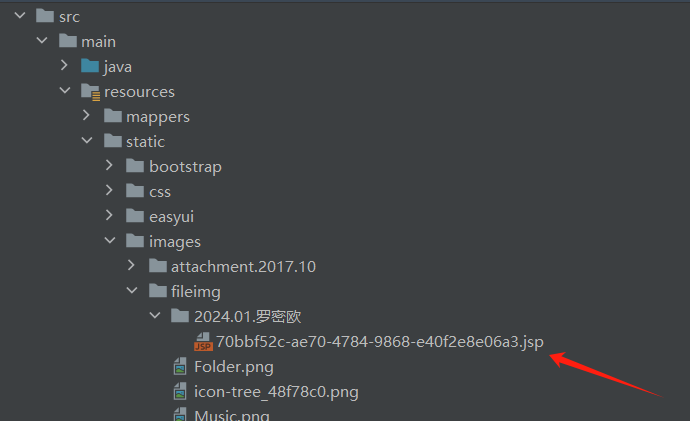Click the icon-tree_48f78c0.png file icon
690x421 pixels.
180,392
